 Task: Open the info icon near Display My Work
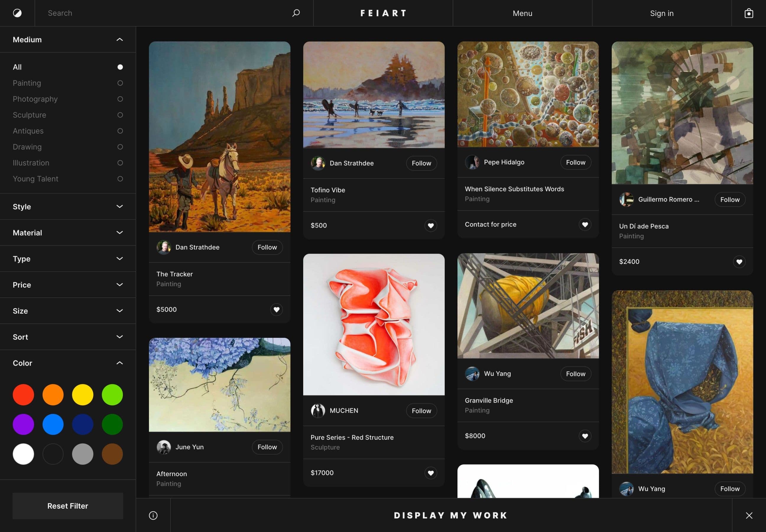(153, 515)
